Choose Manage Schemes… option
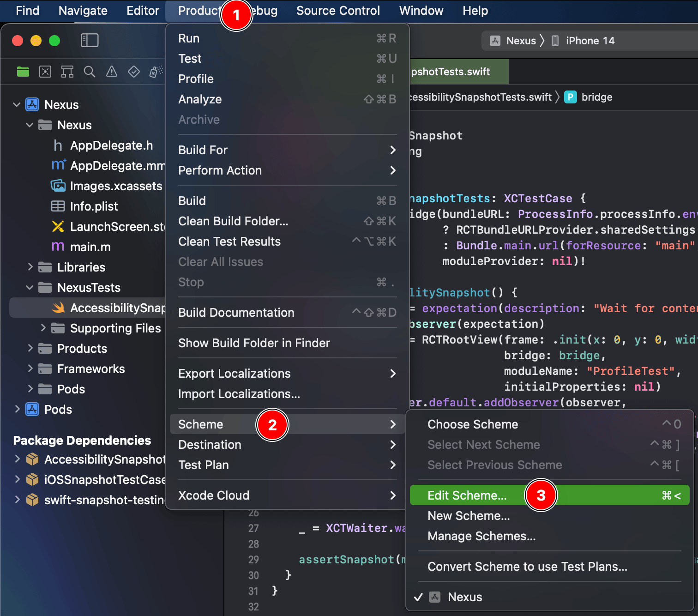Viewport: 698px width, 616px height. point(550,536)
